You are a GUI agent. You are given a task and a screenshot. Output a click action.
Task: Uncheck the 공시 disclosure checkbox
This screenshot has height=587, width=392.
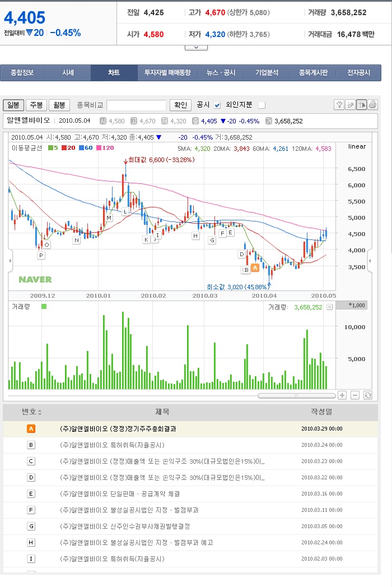[217, 105]
